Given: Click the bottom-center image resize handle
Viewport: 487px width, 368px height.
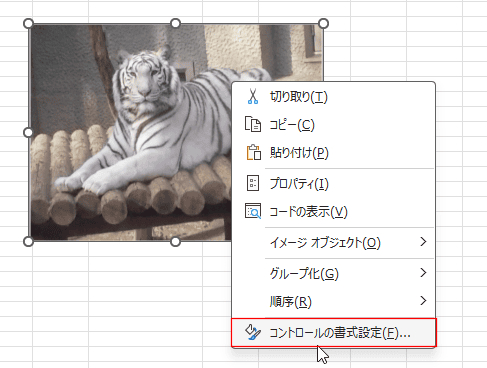Looking at the screenshot, I should pos(175,242).
